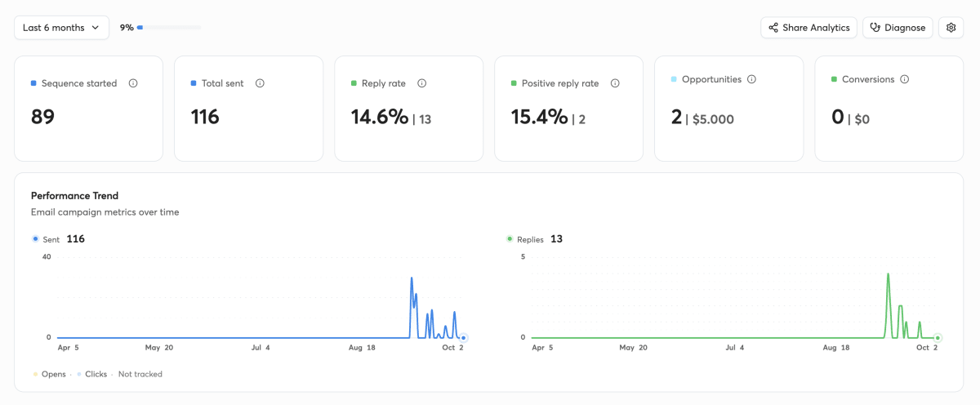Image resolution: width=980 pixels, height=405 pixels.
Task: Click the Sequence started value 89
Action: (x=42, y=117)
